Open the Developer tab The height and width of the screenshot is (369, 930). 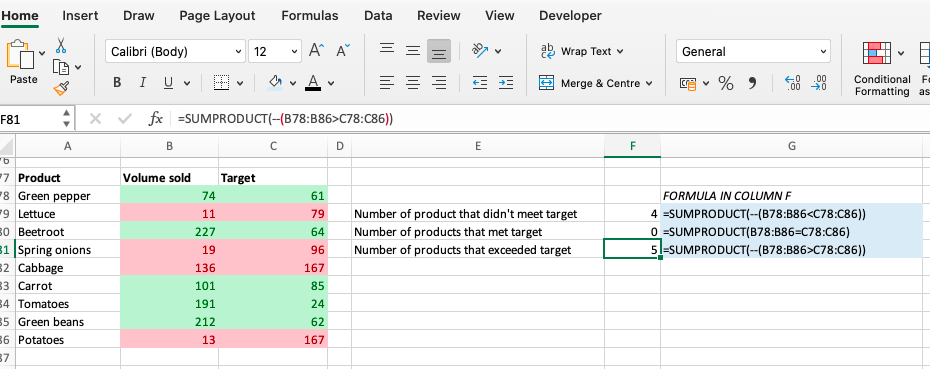coord(570,16)
